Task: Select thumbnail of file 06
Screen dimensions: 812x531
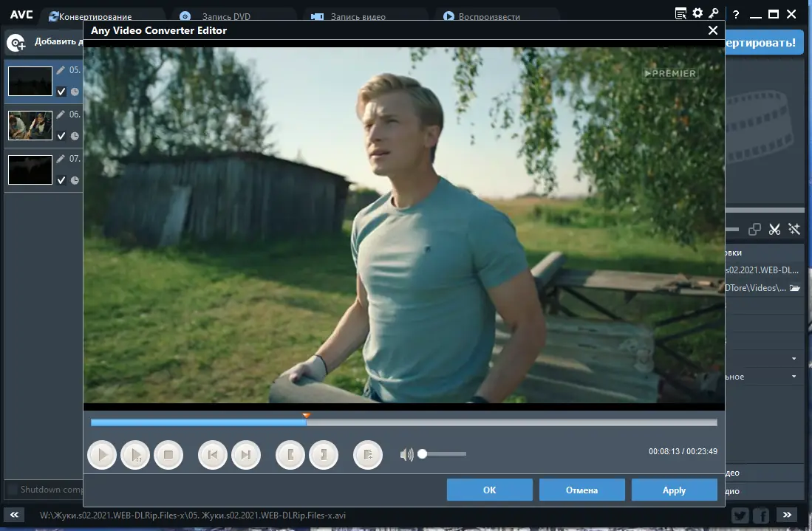Action: click(30, 126)
